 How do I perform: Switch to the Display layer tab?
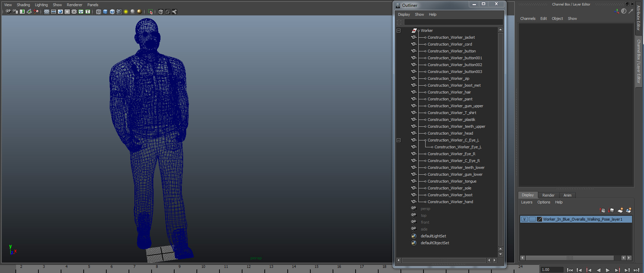[528, 195]
